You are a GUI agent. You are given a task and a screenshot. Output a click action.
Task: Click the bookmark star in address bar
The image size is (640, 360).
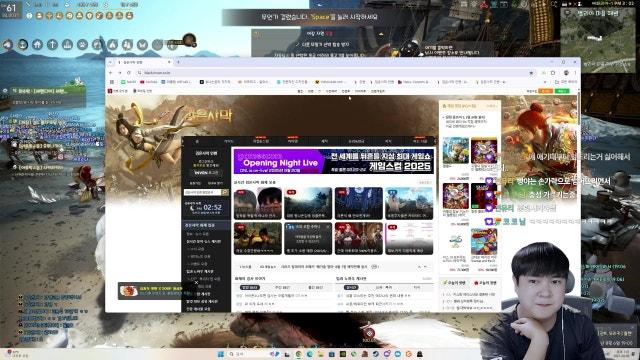(531, 73)
